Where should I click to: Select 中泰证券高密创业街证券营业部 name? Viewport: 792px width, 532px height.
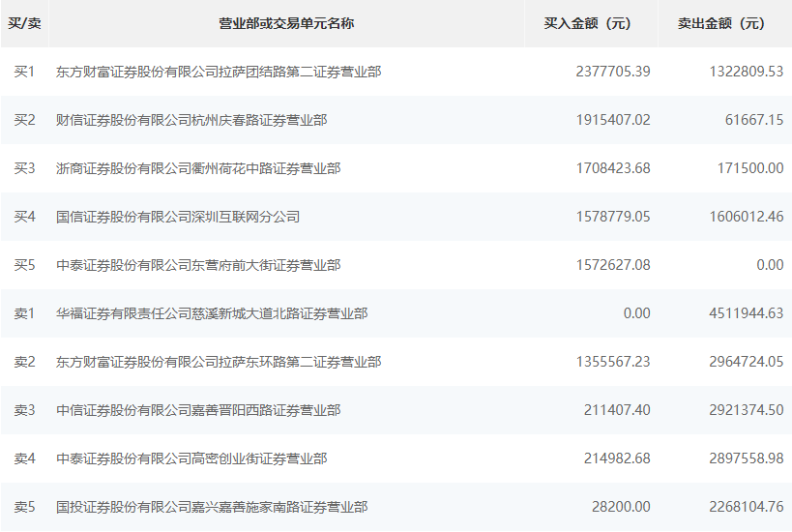pyautogui.click(x=191, y=458)
